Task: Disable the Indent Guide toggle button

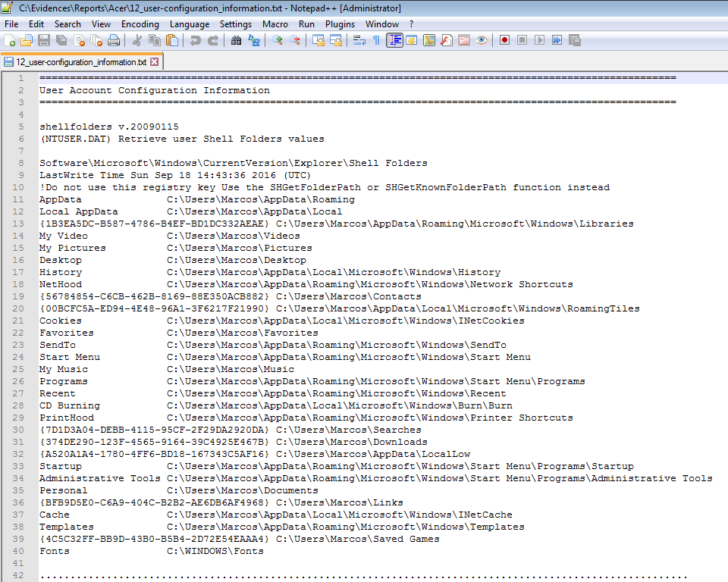Action: [394, 40]
